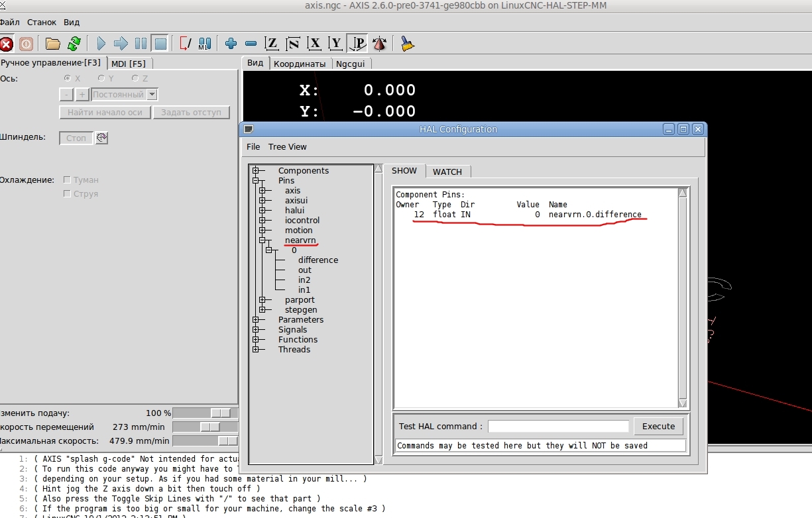This screenshot has width=812, height=518.
Task: Toggle rotate view cone icon
Action: click(379, 44)
